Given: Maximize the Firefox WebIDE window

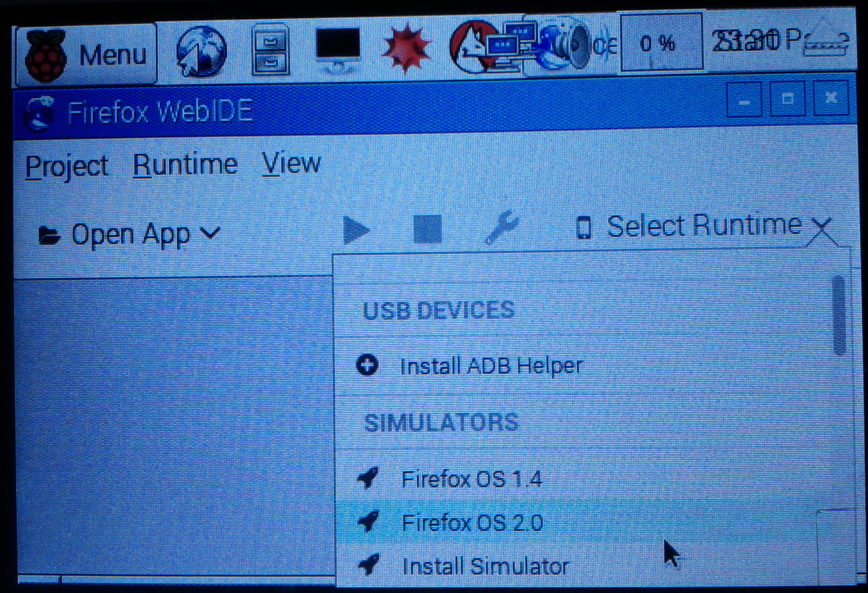Looking at the screenshot, I should 787,99.
